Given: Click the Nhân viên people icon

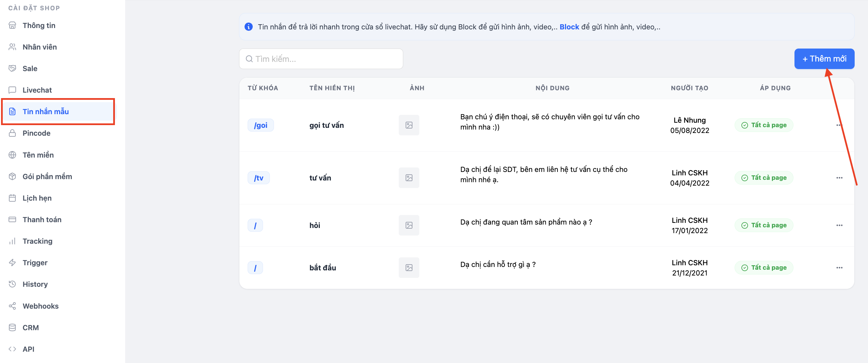Looking at the screenshot, I should click(x=12, y=47).
